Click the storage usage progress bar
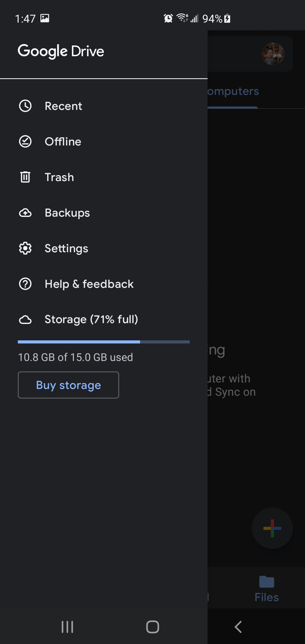Screen dimensions: 305x644 coord(104,342)
